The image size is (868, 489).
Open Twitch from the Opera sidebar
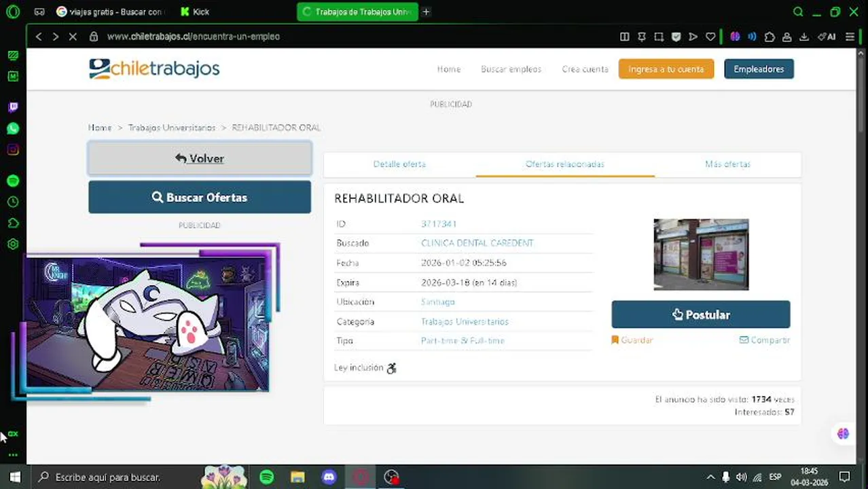click(x=13, y=107)
